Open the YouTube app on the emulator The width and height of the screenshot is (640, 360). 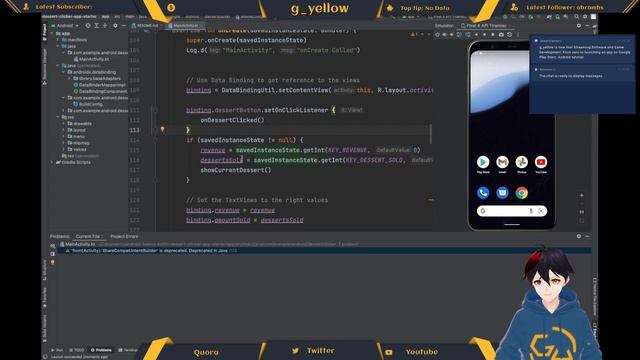click(541, 162)
